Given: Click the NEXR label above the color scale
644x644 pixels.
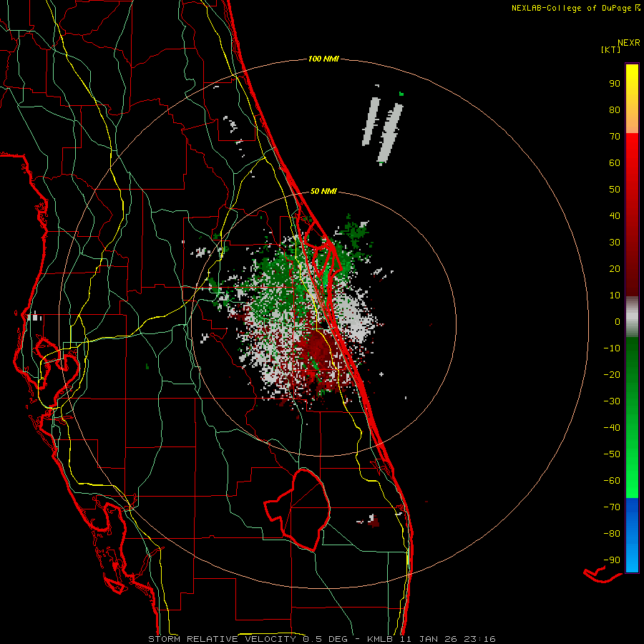Looking at the screenshot, I should point(629,43).
